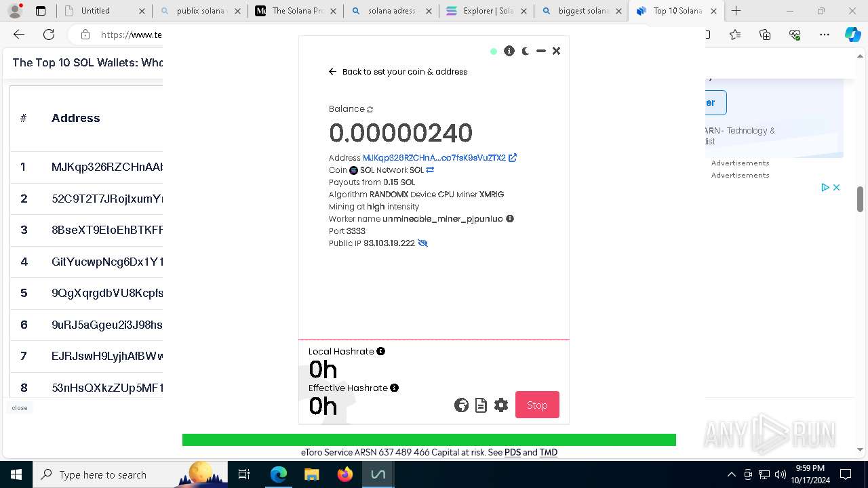The height and width of the screenshot is (488, 868).
Task: Open the Windows Start menu
Action: (x=16, y=474)
